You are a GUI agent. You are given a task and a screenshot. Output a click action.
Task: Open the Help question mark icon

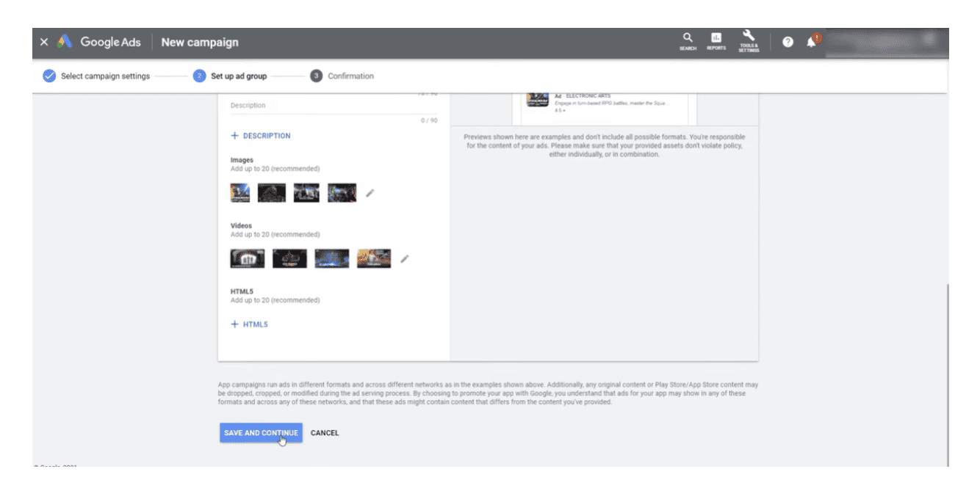[x=788, y=43]
